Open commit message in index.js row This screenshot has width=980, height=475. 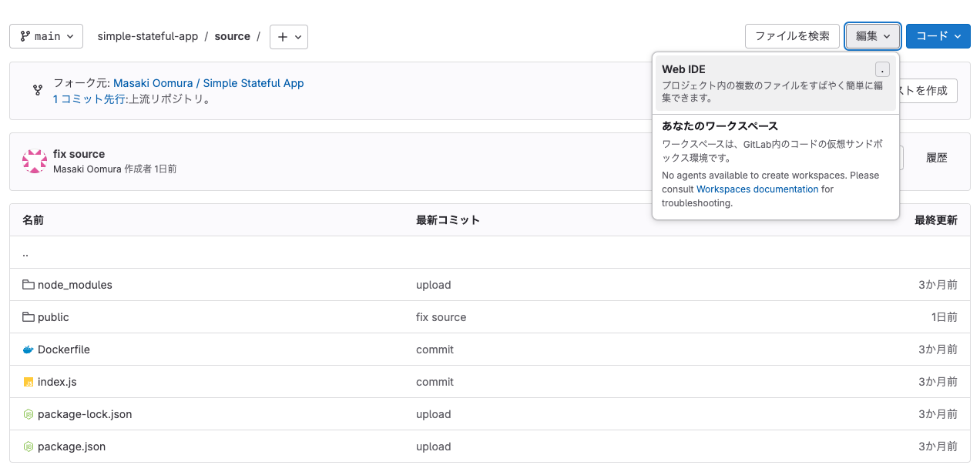[435, 382]
